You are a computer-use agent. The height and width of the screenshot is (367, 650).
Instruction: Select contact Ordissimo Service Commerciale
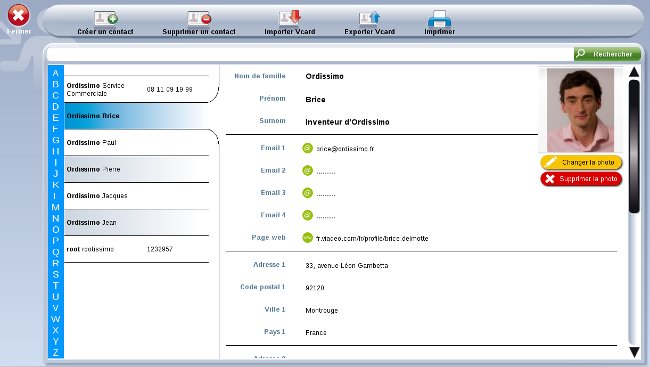tap(137, 89)
